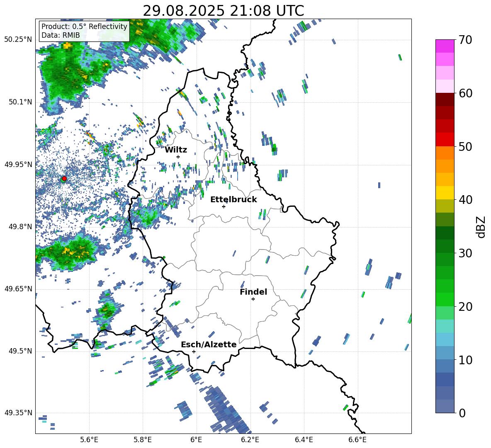
Task: Click the 40 value on the colorbar
Action: [x=465, y=200]
